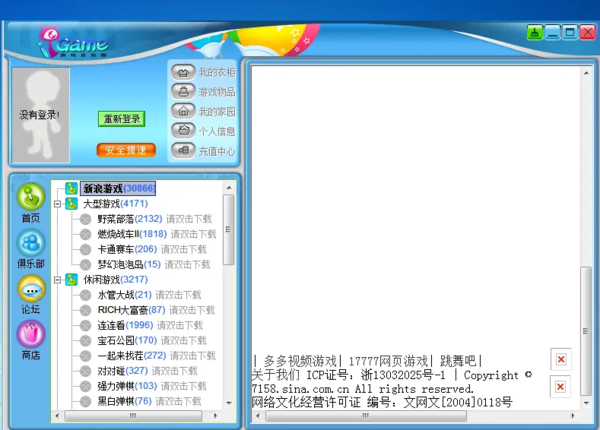The image size is (600, 430).
Task: Collapse the 休闲游戏 tree node
Action: (57, 280)
